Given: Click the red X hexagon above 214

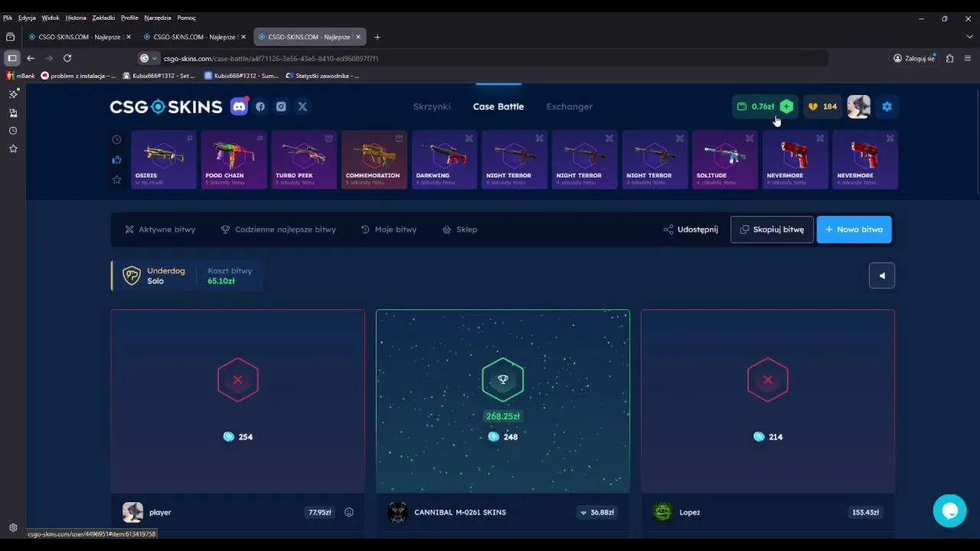Looking at the screenshot, I should (767, 380).
